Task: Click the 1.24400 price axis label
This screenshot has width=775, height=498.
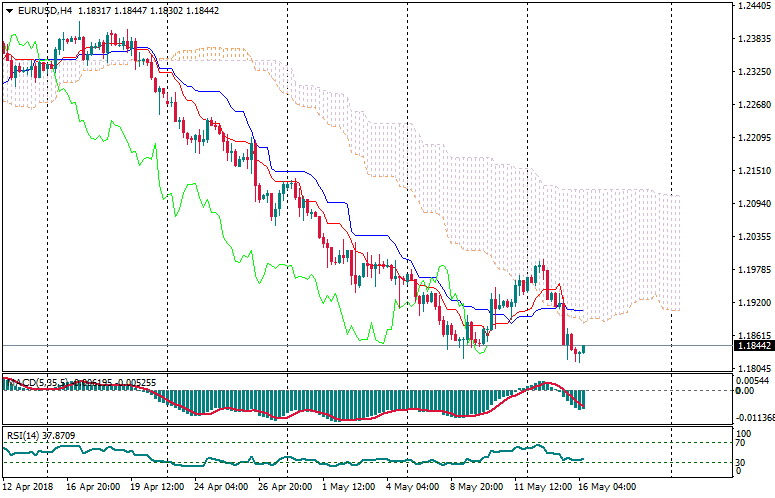Action: pos(752,6)
